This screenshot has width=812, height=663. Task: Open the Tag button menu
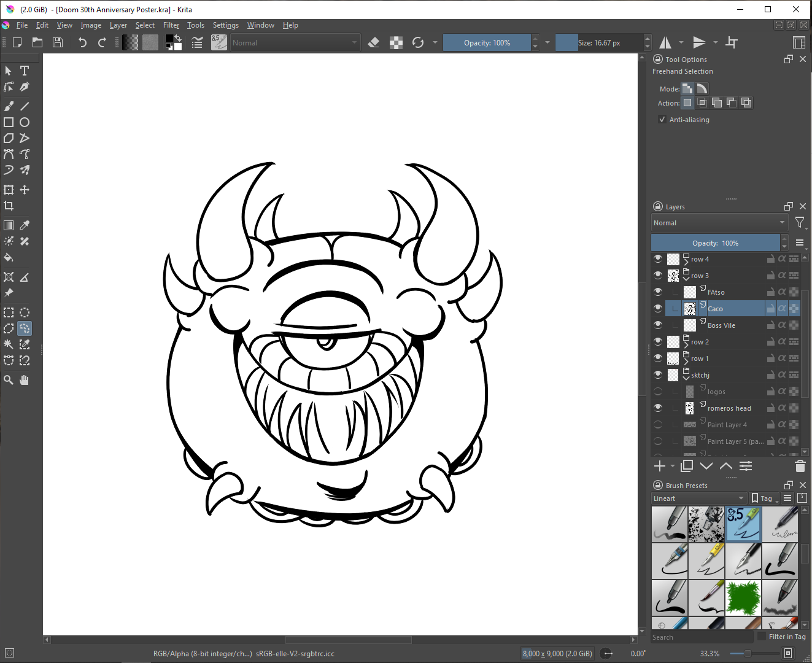click(764, 498)
